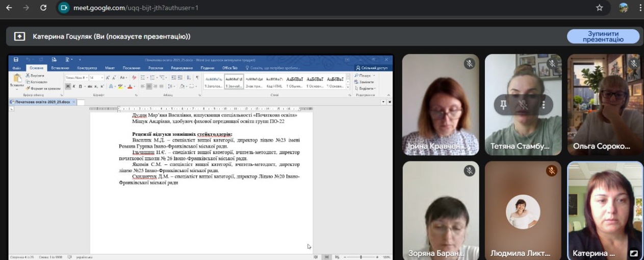Click the Cut command (Вирізати)

pos(35,75)
